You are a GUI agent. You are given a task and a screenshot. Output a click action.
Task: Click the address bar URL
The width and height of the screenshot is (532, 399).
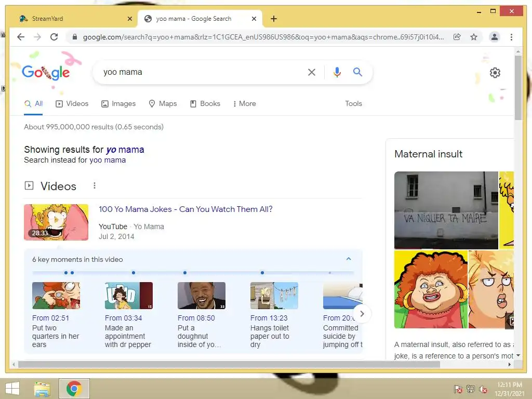tap(263, 37)
